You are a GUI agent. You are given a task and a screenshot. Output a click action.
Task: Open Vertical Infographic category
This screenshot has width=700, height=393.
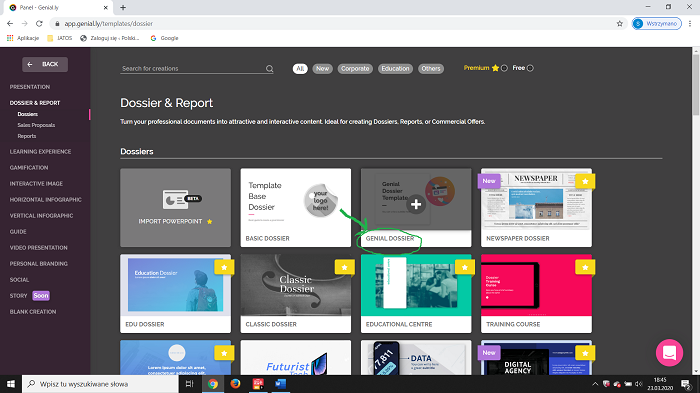42,216
